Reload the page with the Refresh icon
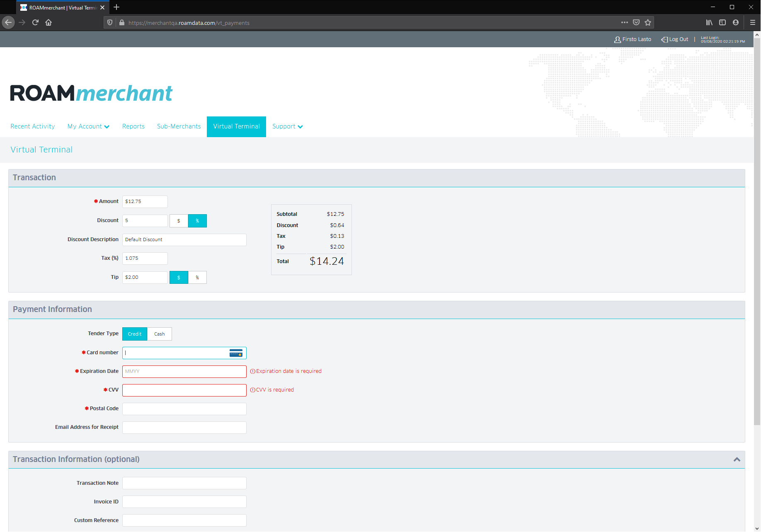The image size is (761, 532). [35, 22]
